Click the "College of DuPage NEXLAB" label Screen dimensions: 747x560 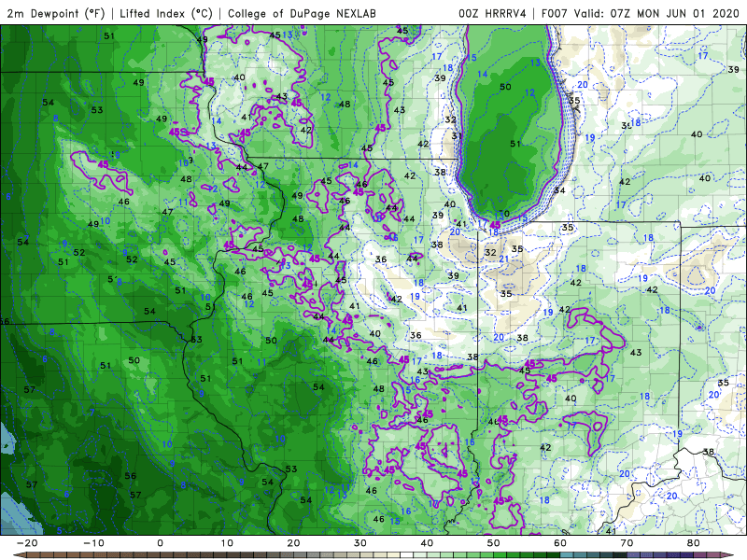pos(302,13)
